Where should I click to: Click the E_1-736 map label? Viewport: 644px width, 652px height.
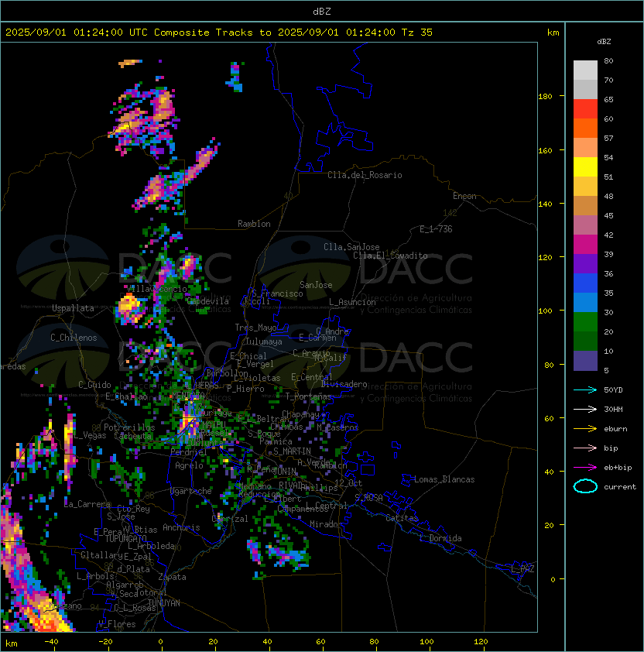coord(436,229)
